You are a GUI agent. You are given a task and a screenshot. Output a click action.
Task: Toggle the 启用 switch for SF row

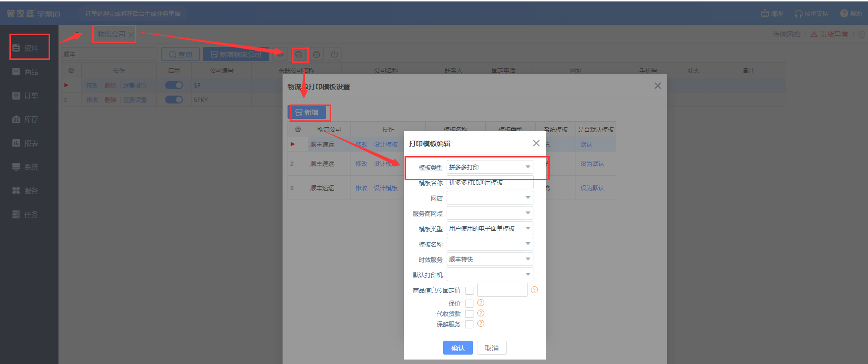(174, 85)
